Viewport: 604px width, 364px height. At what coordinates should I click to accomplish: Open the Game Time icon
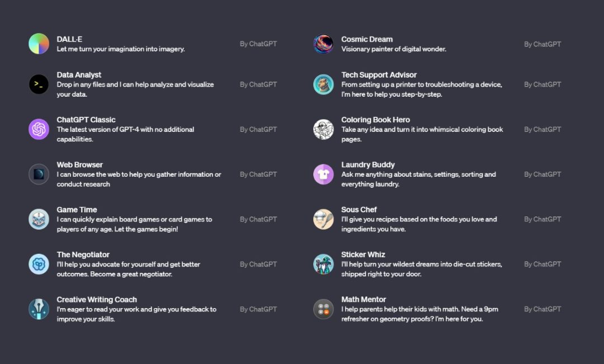tap(39, 219)
